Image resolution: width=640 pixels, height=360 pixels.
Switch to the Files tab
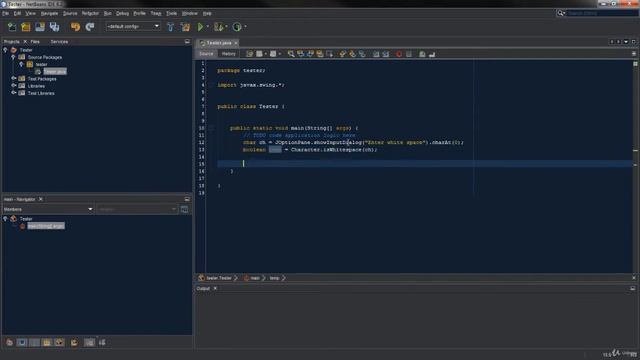(35, 42)
